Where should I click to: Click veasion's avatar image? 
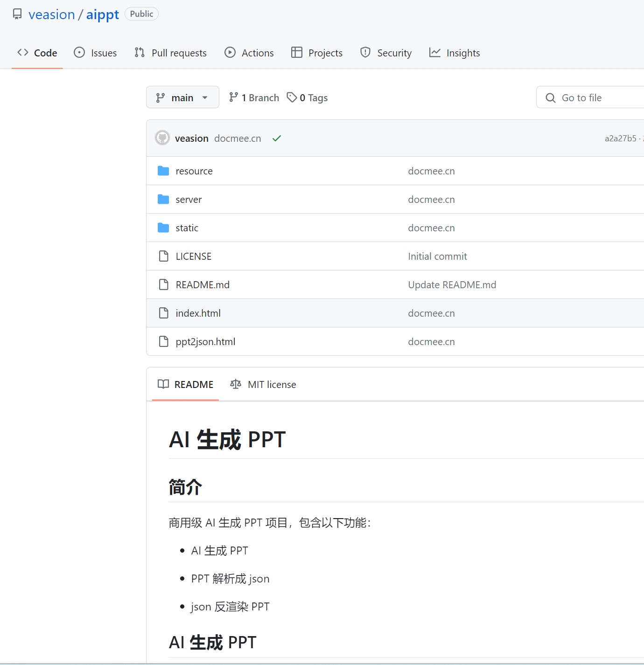tap(162, 138)
